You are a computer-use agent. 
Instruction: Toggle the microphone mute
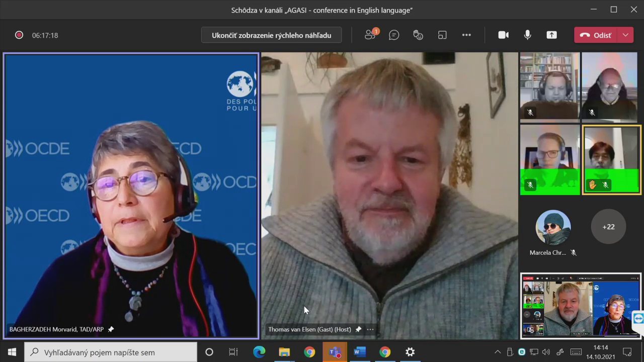click(527, 35)
